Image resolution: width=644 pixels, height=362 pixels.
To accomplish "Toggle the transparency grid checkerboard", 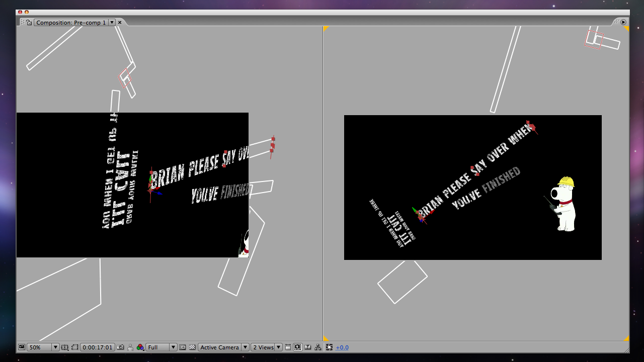I will click(x=192, y=347).
